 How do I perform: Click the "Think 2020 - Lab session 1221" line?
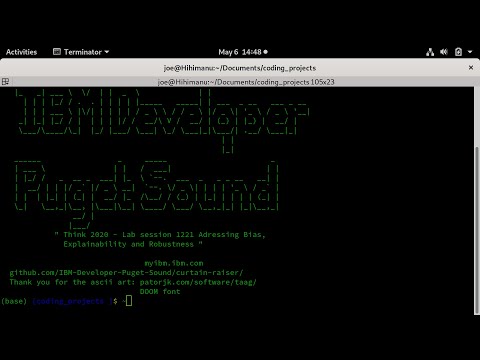[160, 235]
